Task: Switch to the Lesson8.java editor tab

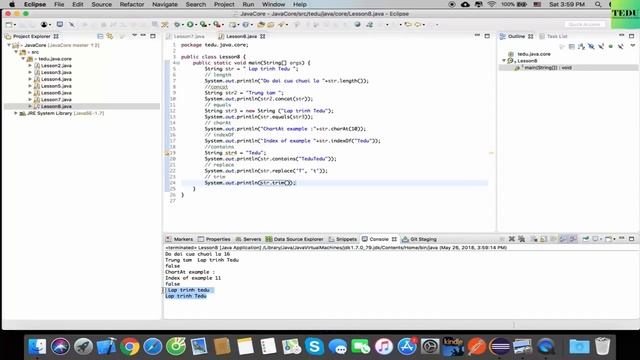Action: tap(241, 36)
